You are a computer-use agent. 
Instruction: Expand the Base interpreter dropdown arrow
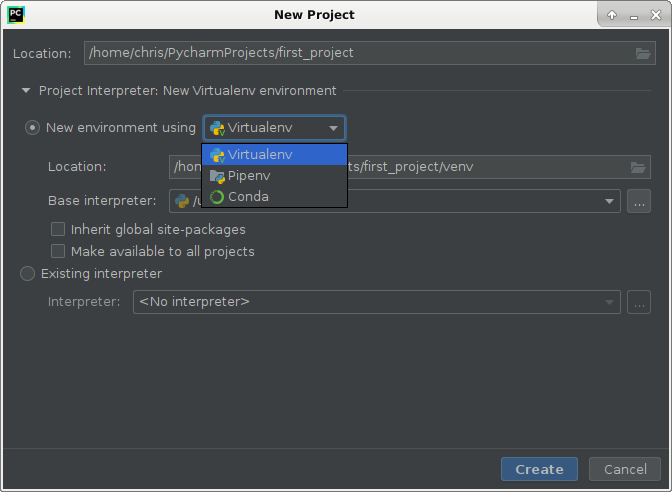point(609,201)
